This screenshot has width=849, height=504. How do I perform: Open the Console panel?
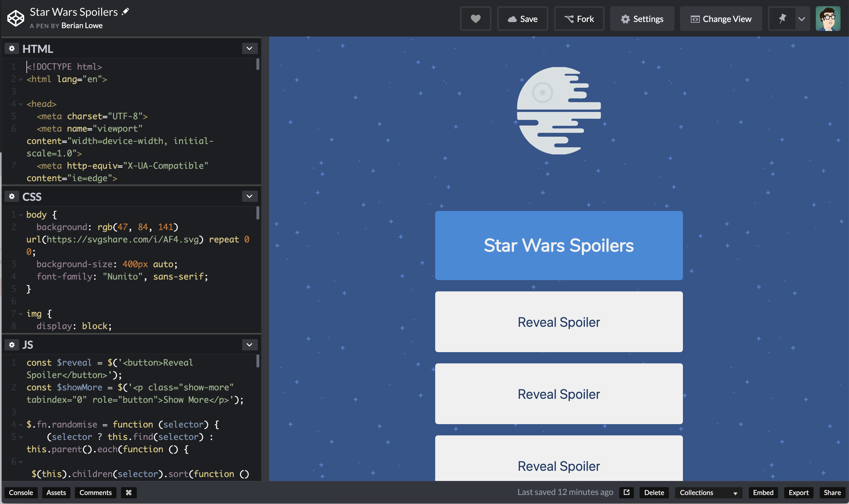[21, 492]
